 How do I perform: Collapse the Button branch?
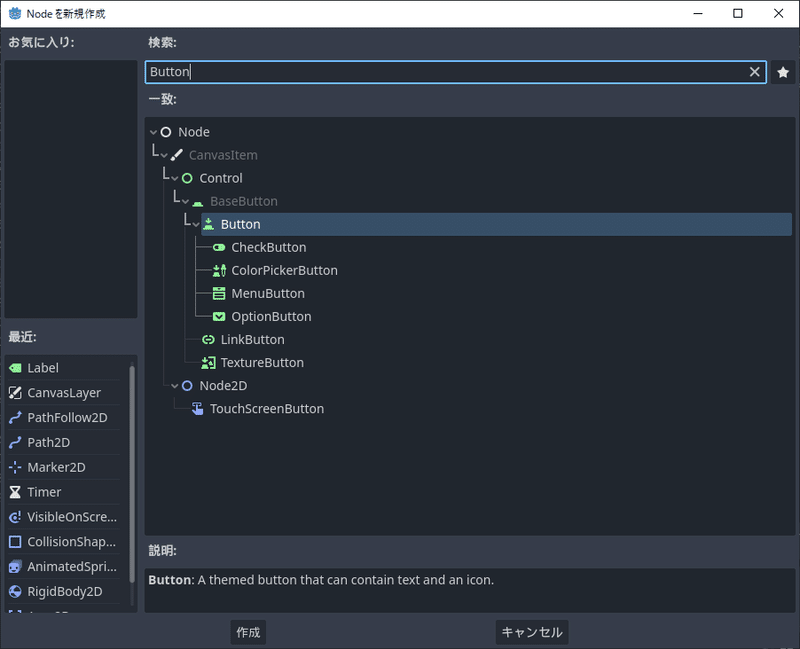pos(196,224)
